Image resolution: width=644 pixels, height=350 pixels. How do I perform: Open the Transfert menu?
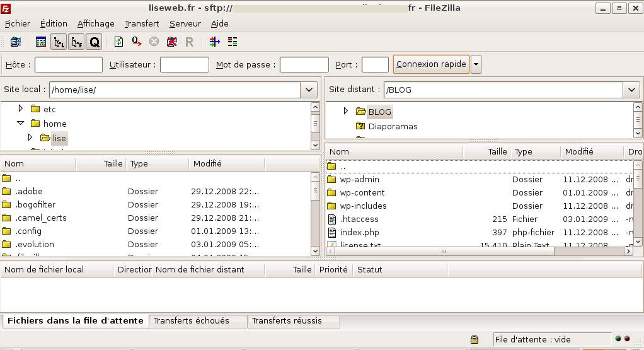click(x=141, y=23)
